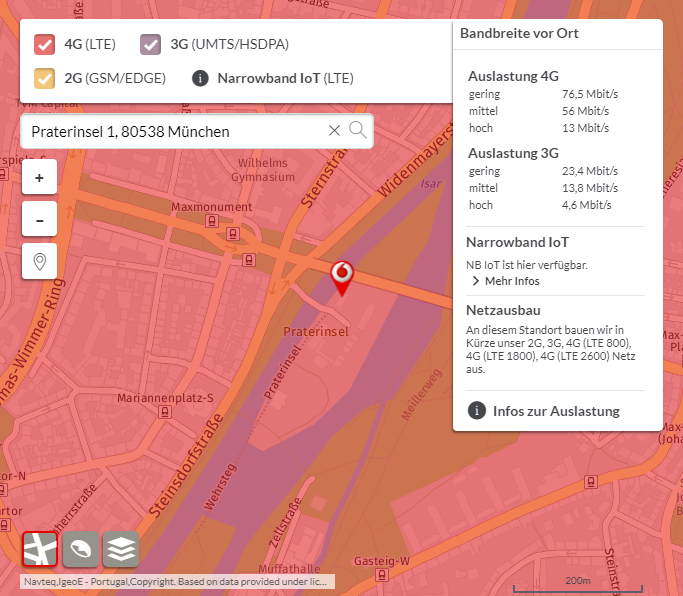Toggle the 3G (UMTS/HSDPA) checkbox

pos(150,44)
